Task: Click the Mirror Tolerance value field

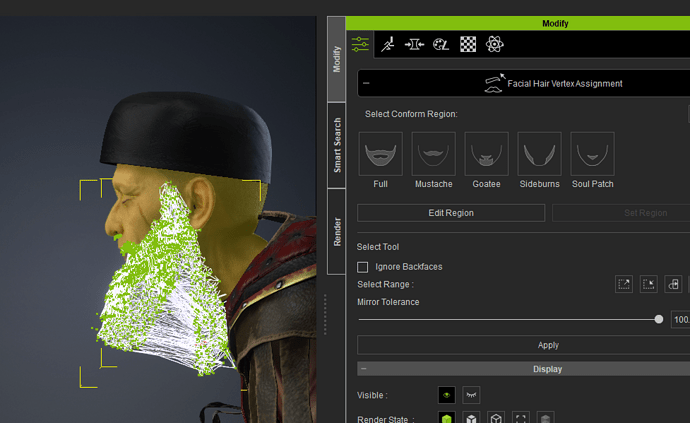Action: pyautogui.click(x=680, y=320)
